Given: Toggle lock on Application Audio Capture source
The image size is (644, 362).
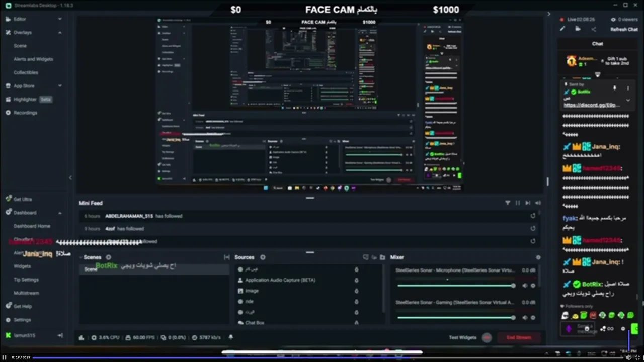Looking at the screenshot, I should (x=356, y=280).
